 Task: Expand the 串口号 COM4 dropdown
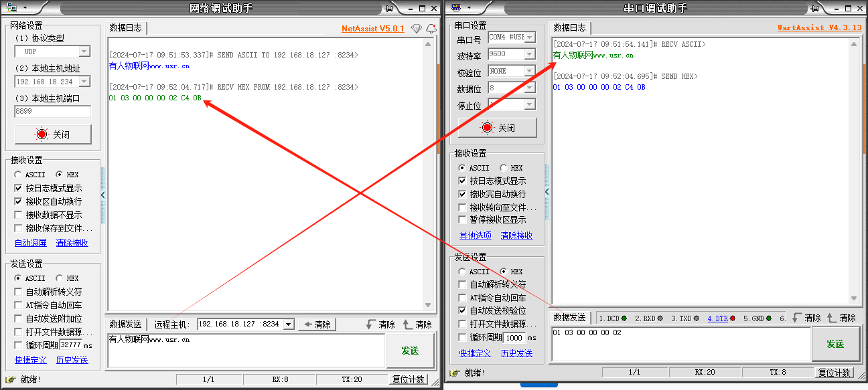click(530, 37)
